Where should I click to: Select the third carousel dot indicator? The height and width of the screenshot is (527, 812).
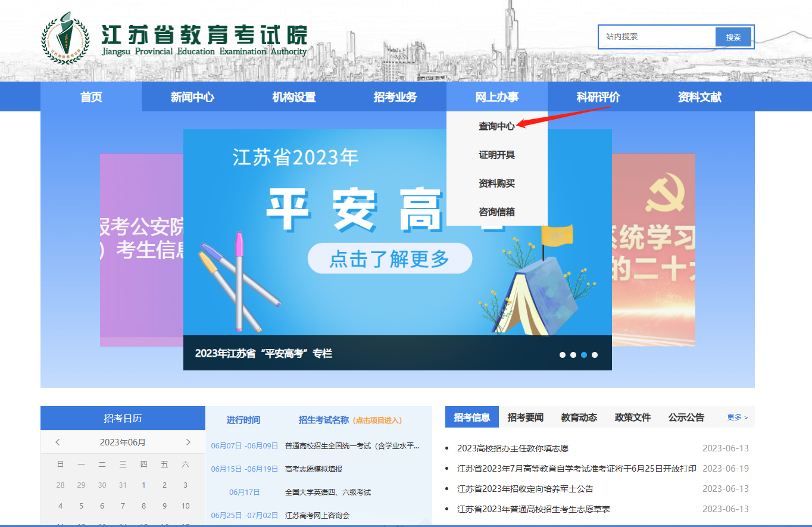[584, 355]
